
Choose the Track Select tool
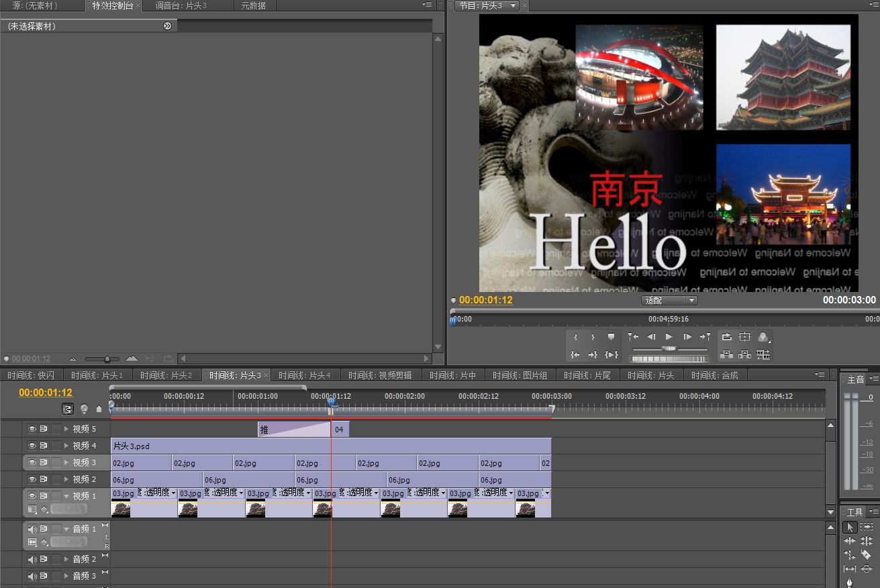pos(866,527)
